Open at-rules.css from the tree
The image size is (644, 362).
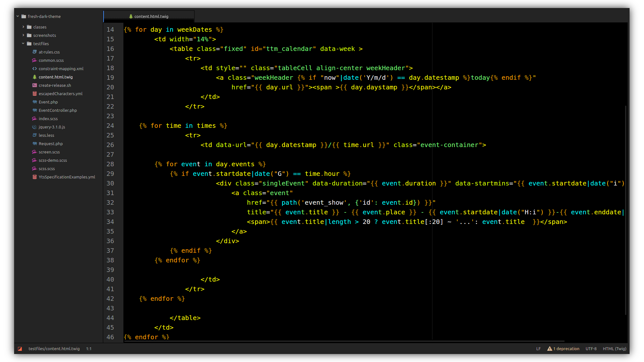[x=49, y=52]
